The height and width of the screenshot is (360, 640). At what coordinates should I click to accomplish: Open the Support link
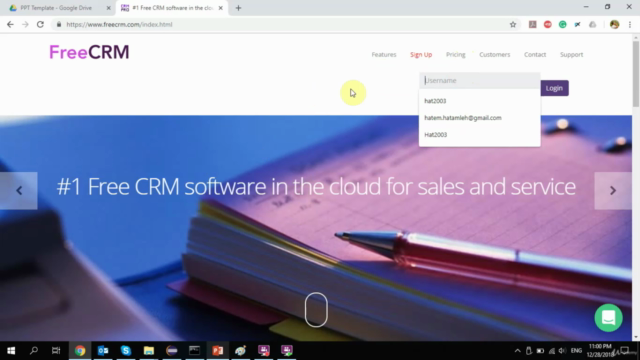571,54
